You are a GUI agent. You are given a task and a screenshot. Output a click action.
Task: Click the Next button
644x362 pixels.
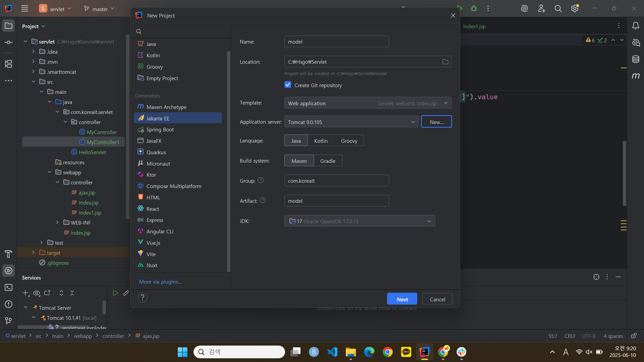(x=402, y=299)
